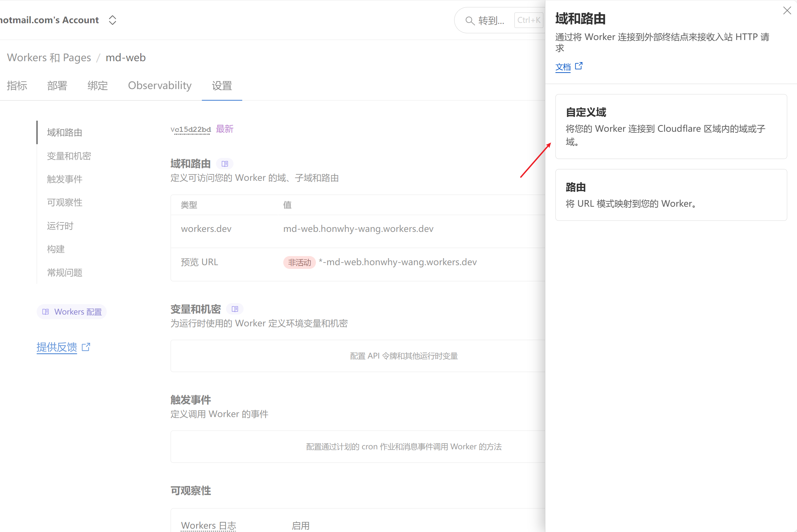Open the 文档 documentation link
The image size is (797, 532).
(563, 67)
